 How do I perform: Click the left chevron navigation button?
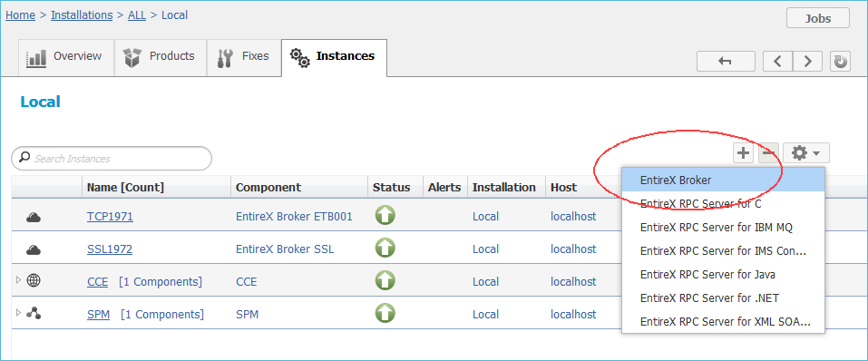tap(778, 62)
